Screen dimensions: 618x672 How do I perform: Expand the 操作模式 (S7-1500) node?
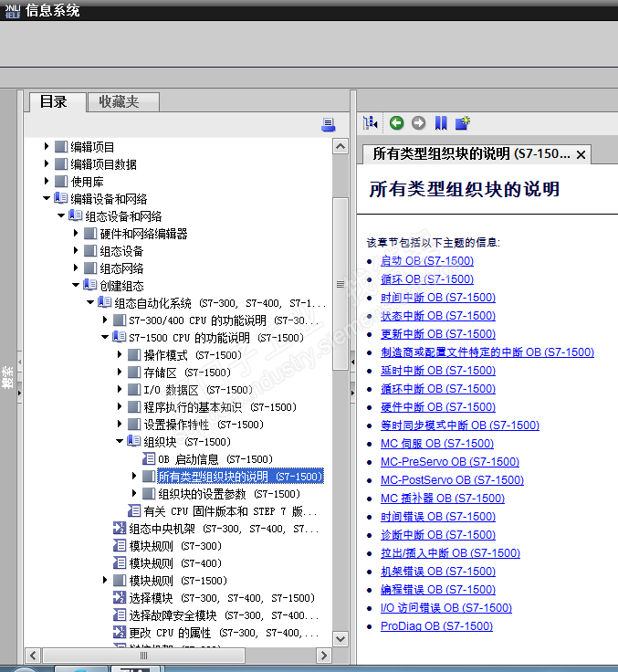click(x=120, y=354)
